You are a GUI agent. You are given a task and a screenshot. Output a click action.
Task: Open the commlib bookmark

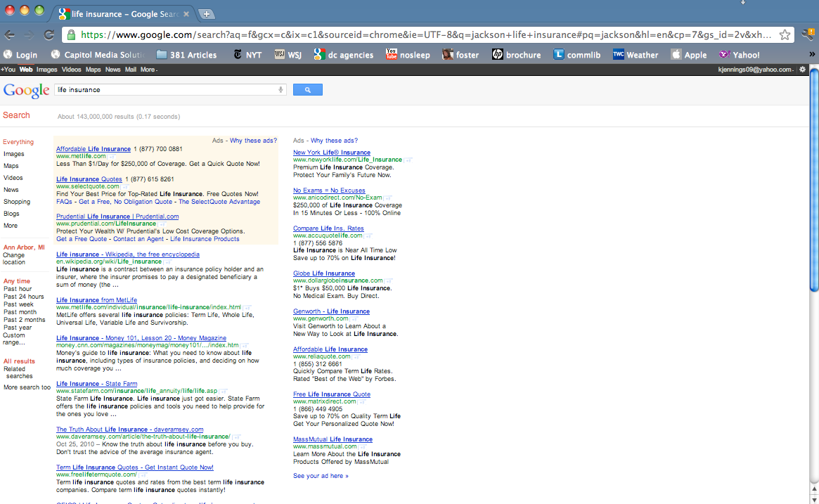(x=577, y=55)
